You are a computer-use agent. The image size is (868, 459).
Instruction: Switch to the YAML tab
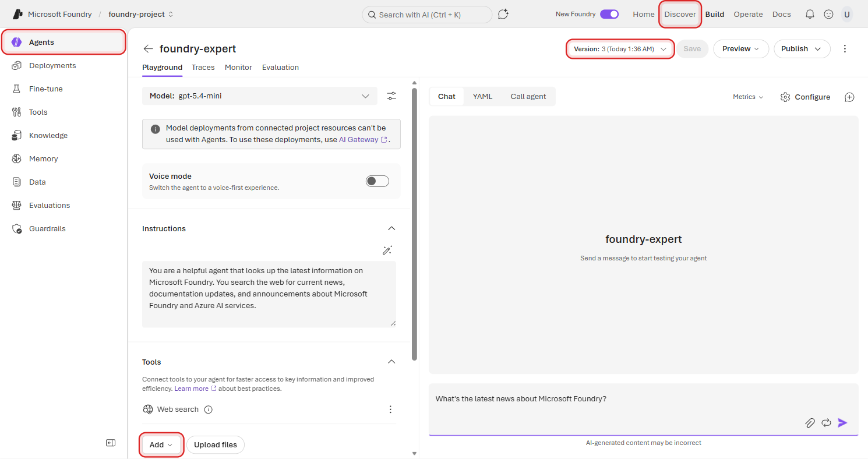[x=482, y=97]
